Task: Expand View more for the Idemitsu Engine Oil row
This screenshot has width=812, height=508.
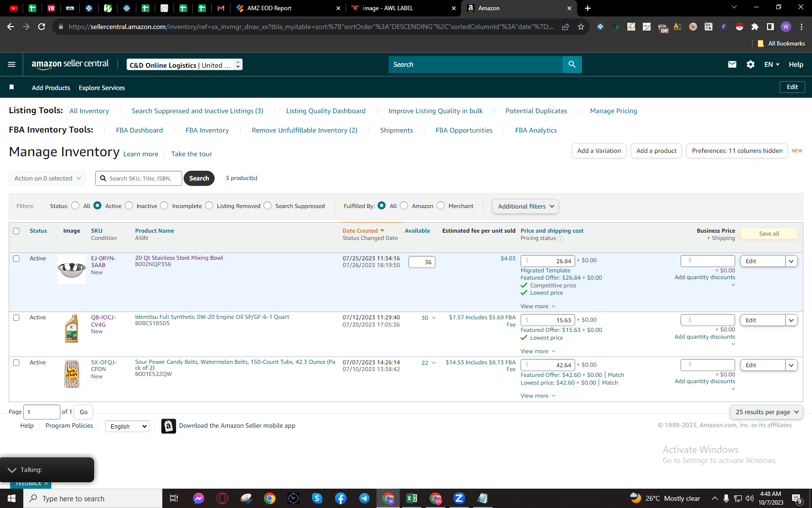Action: (x=538, y=351)
